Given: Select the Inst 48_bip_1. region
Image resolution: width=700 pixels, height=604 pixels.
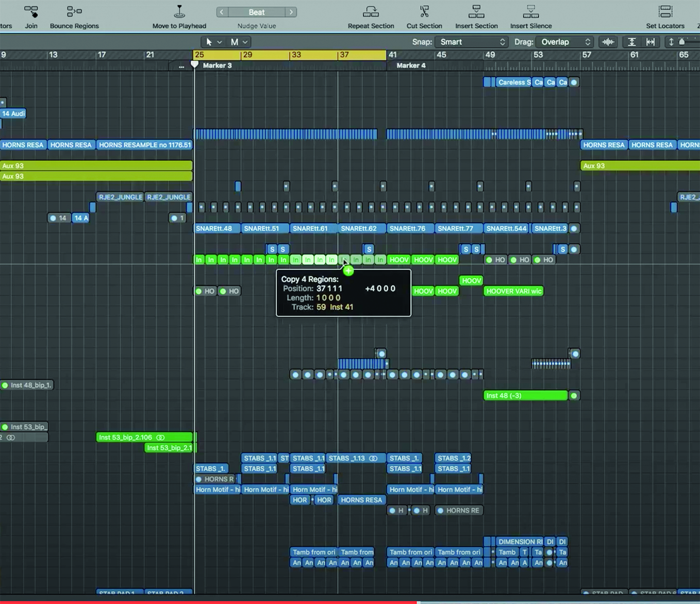Looking at the screenshot, I should pos(27,385).
